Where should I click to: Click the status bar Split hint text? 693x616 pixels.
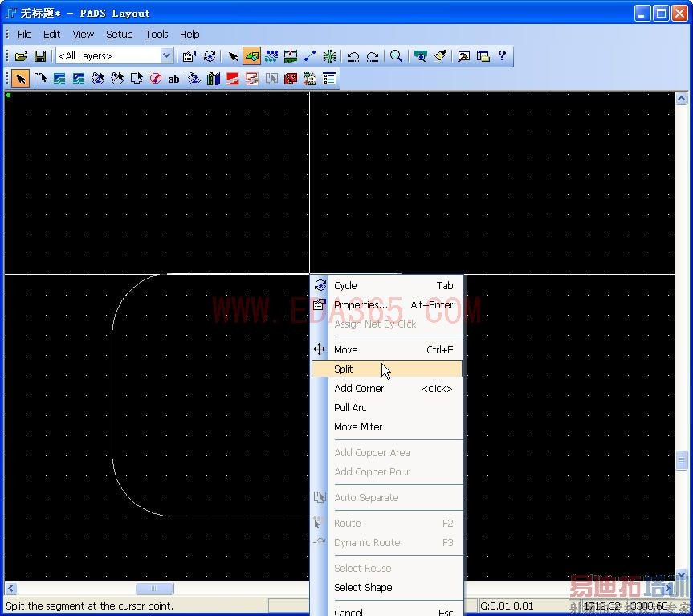[90, 606]
